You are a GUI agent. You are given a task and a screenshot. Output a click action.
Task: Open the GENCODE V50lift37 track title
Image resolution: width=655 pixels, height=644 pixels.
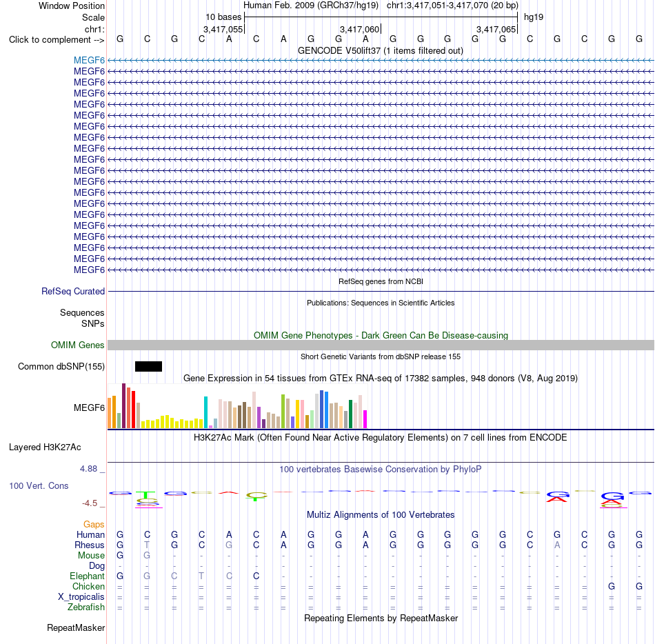tap(380, 50)
